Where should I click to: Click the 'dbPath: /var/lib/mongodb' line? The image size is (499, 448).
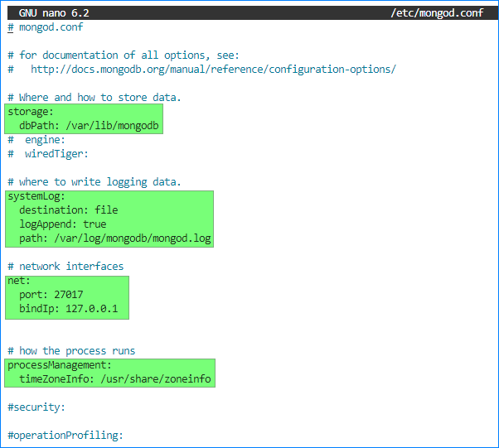pos(89,126)
